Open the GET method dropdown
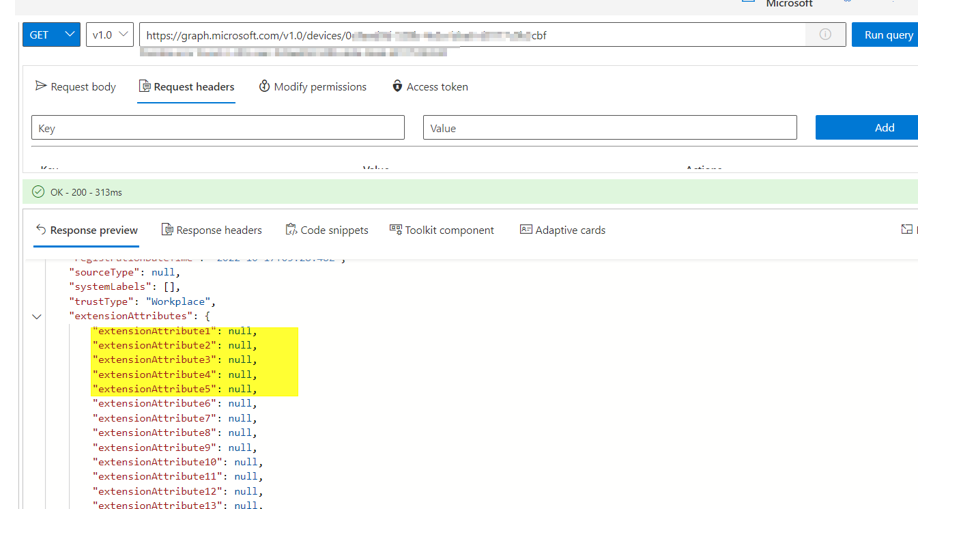Screen dimensions: 956x555 click(51, 35)
